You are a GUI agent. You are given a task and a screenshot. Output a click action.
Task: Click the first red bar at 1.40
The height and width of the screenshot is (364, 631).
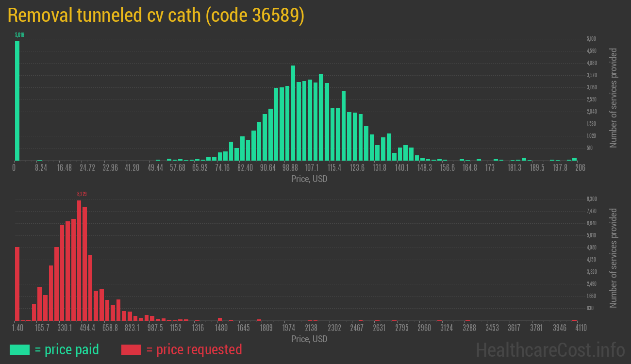pos(17,283)
